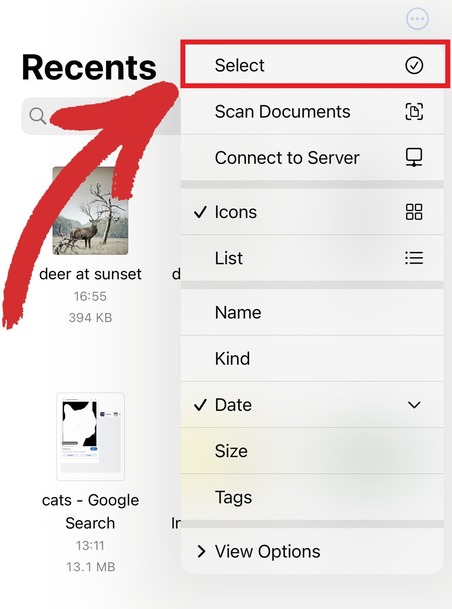Tap the 16:55 timestamp
This screenshot has width=452, height=609.
coord(90,296)
